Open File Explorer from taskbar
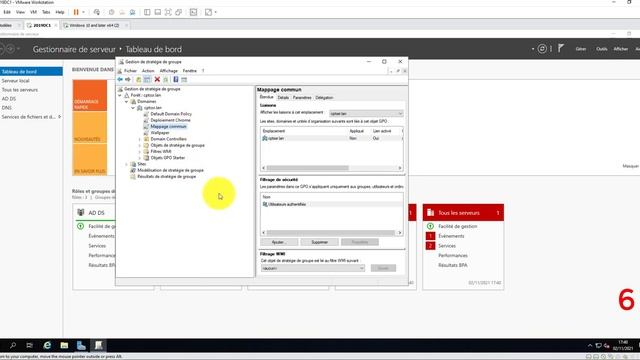The image size is (640, 360). [x=64, y=345]
